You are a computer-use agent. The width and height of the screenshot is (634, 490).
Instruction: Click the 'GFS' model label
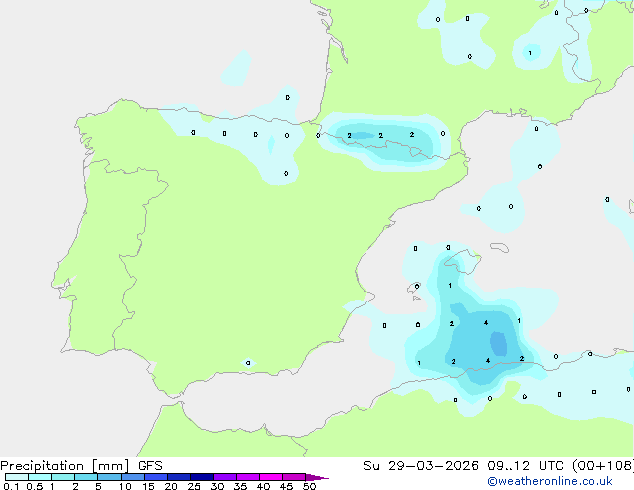coord(150,466)
